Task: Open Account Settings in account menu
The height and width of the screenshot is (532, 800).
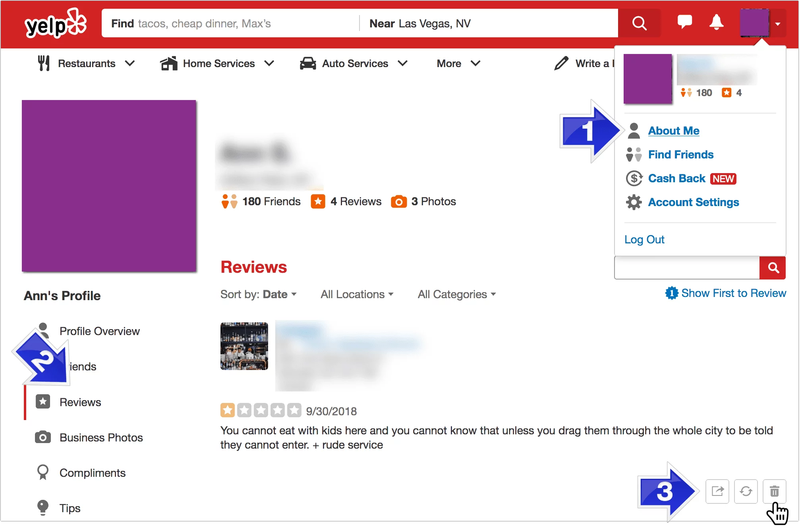Action: (x=694, y=202)
